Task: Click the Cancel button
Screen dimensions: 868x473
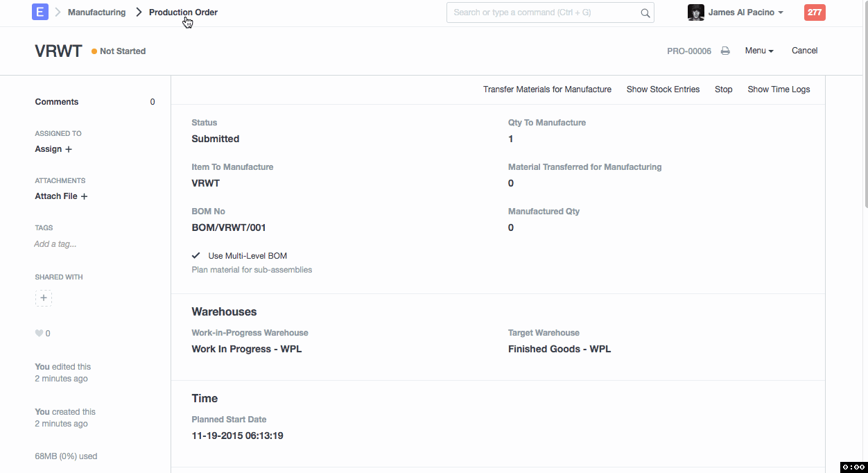Action: click(x=804, y=51)
